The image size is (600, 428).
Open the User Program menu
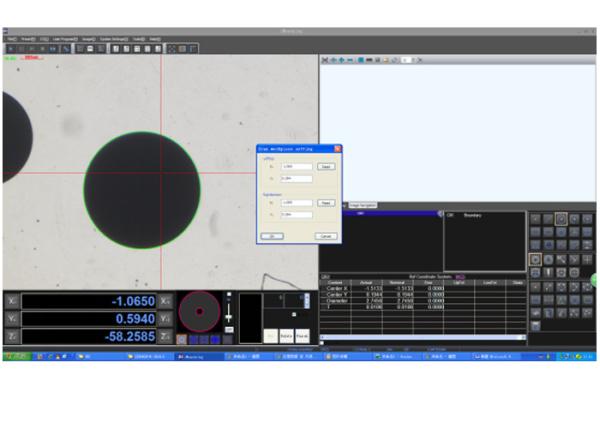point(65,39)
